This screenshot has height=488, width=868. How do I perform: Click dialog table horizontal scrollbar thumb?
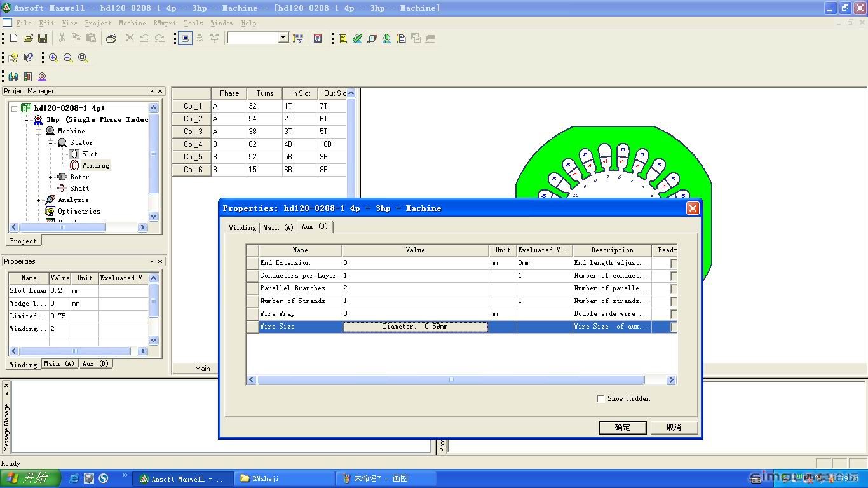(451, 379)
